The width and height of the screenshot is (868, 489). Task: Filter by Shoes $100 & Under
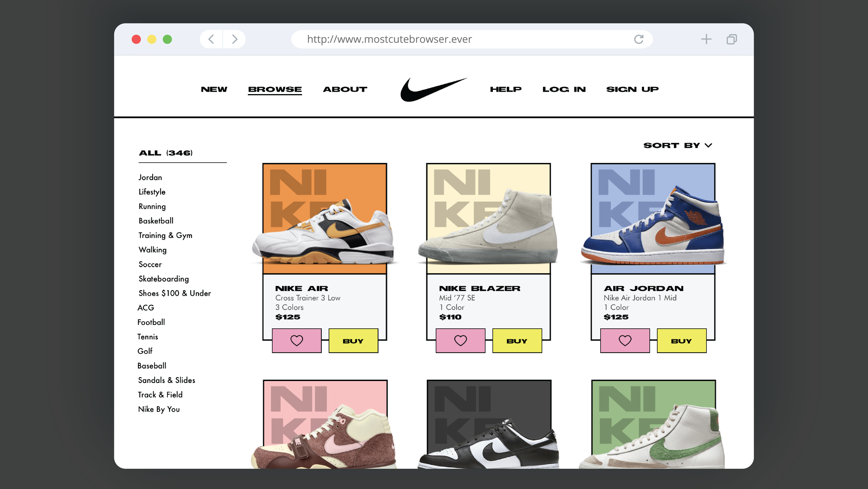tap(175, 293)
